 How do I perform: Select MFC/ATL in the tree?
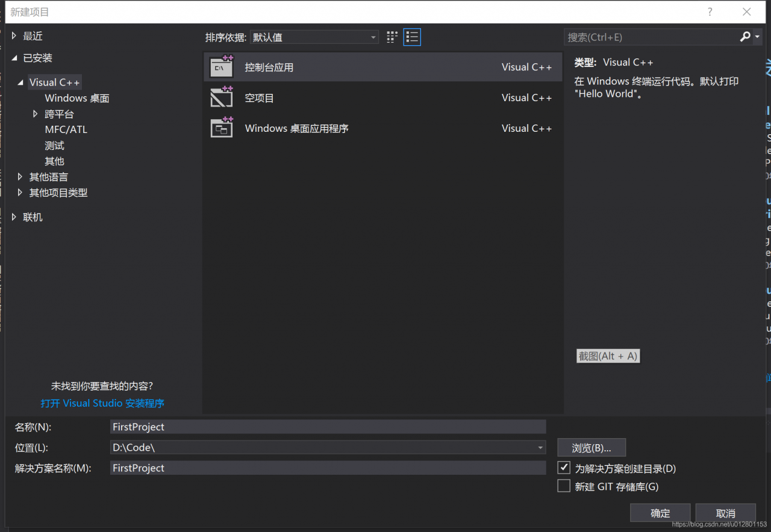pos(66,129)
